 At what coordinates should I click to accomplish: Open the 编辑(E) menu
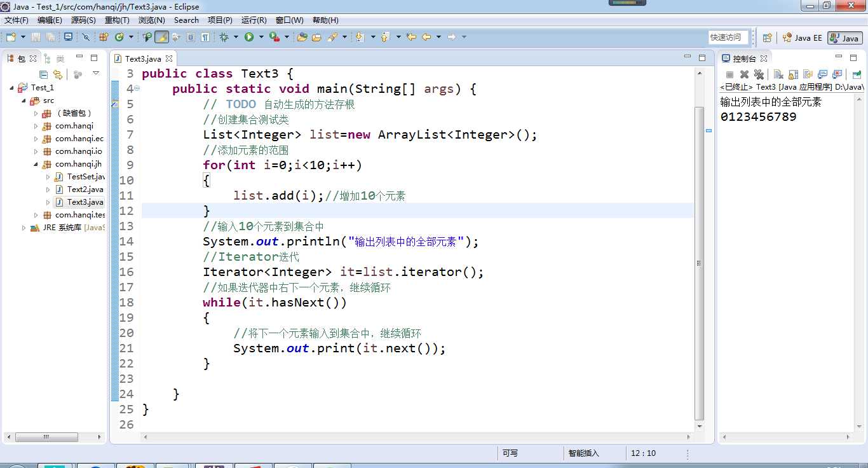coord(50,20)
